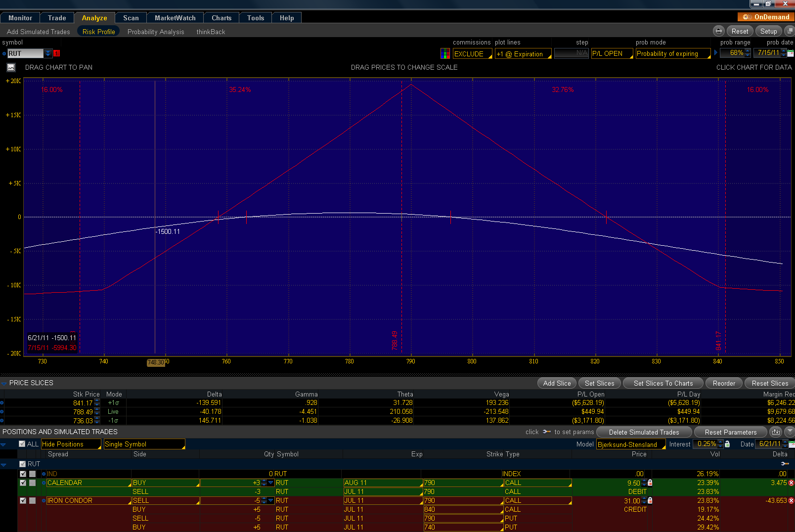The width and height of the screenshot is (795, 532).
Task: Toggle the CALENDAR price lock icon
Action: 650,483
